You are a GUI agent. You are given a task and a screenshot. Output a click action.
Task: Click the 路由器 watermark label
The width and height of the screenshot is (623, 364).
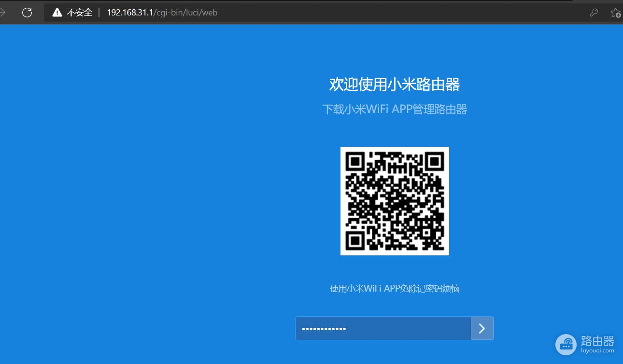(x=597, y=341)
